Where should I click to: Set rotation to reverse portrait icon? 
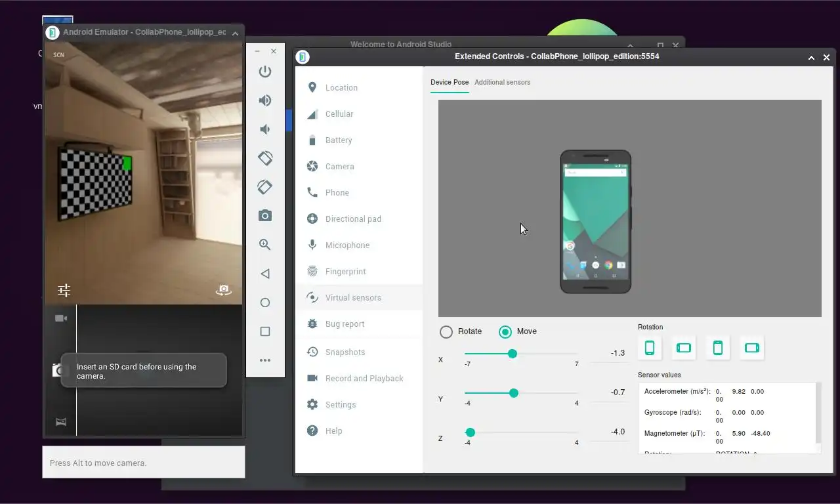click(x=718, y=348)
